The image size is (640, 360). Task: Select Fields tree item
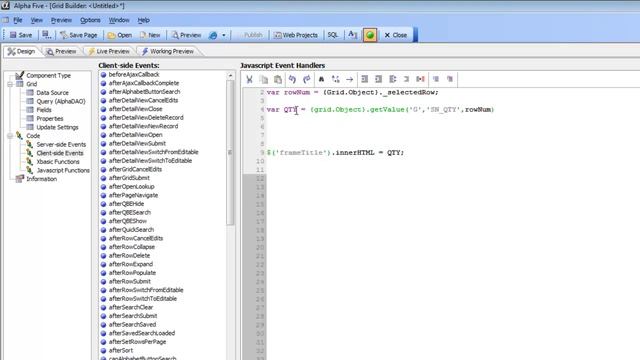(x=44, y=110)
